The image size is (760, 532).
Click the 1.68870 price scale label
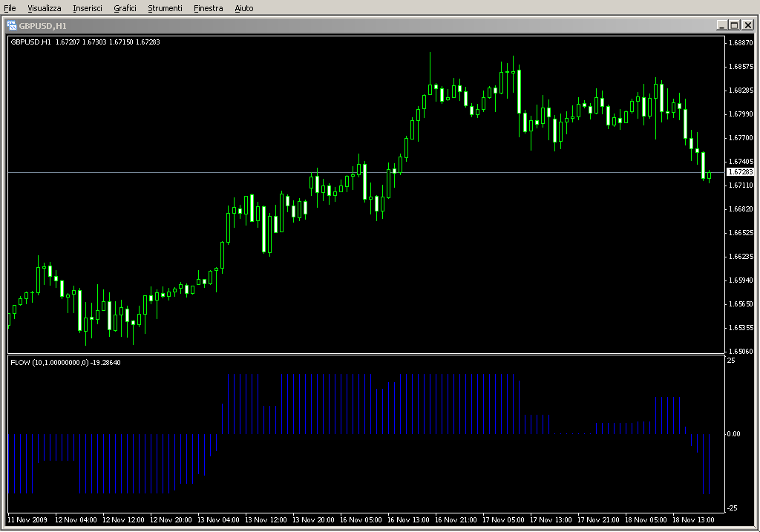741,43
